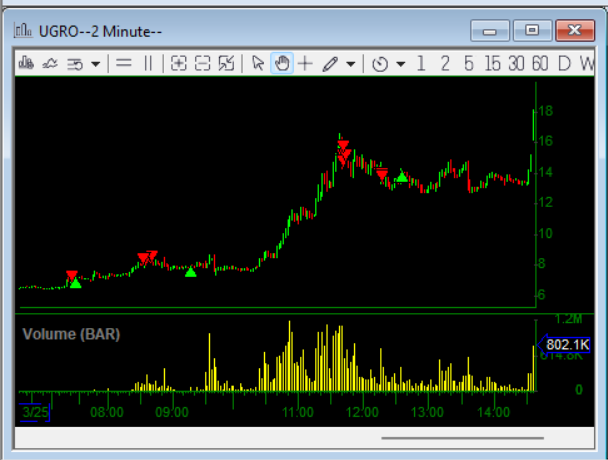Maximize the UGRO chart window
The height and width of the screenshot is (460, 608).
click(532, 31)
